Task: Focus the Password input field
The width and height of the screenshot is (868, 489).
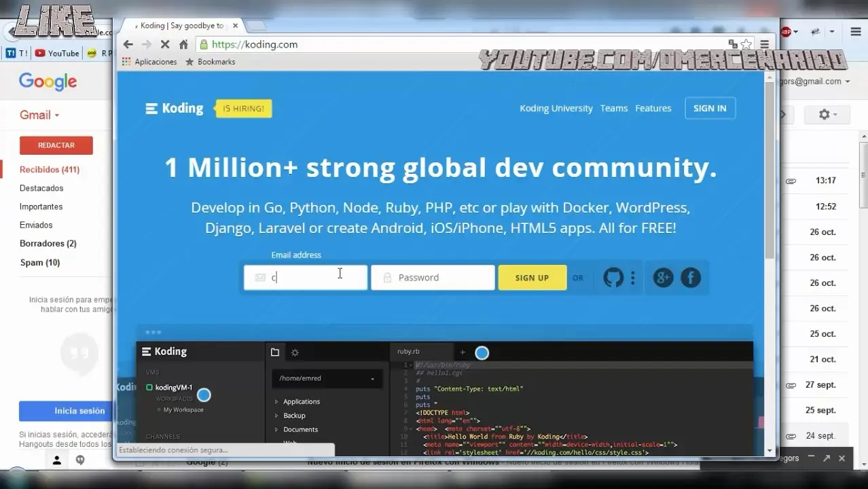Action: coord(433,277)
